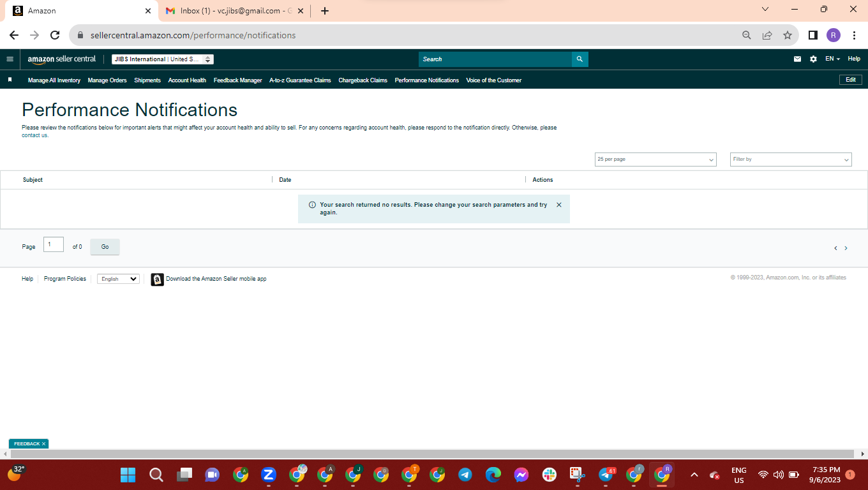Open the 25 per page dropdown
Image resolution: width=868 pixels, height=490 pixels.
coord(655,160)
